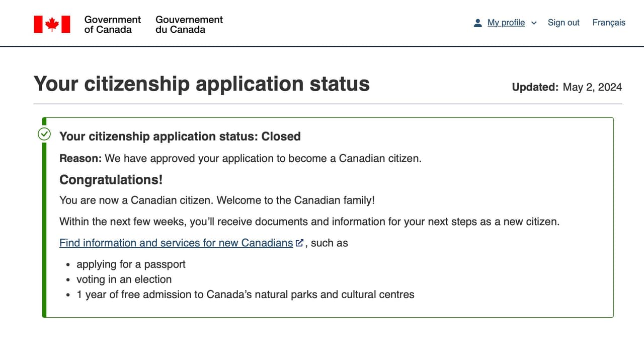Click the Gouvernement du Canada text

tap(189, 24)
